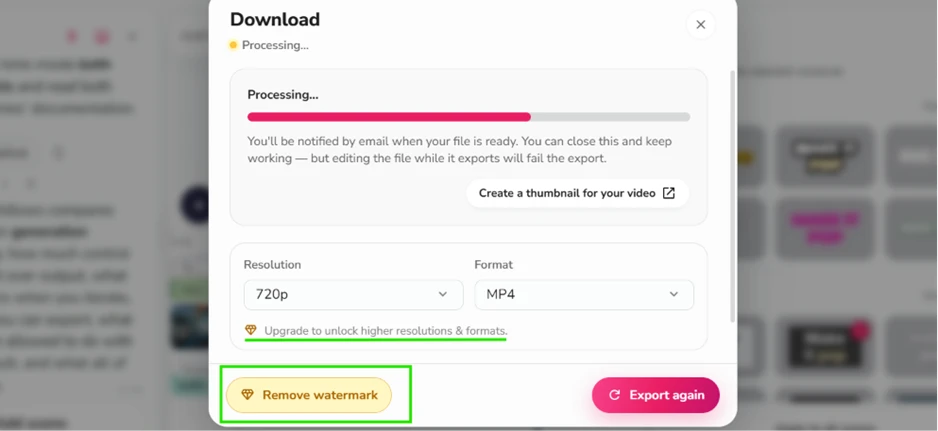Click the external-link icon on the thumbnail button
938x431 pixels.
(x=668, y=193)
